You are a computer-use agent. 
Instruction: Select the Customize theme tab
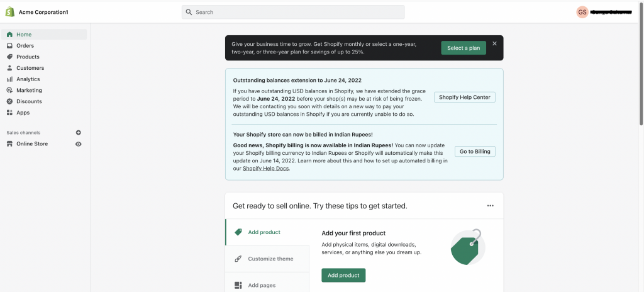tap(267, 259)
